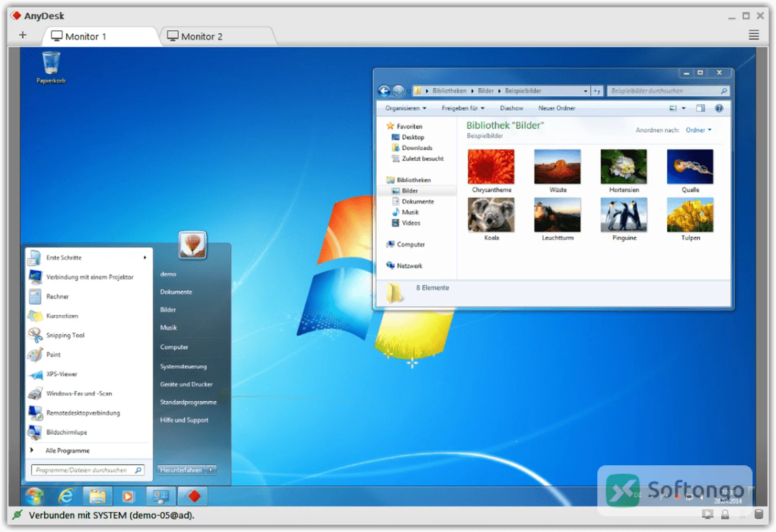Switch to Monitor 2 tab

(x=217, y=36)
